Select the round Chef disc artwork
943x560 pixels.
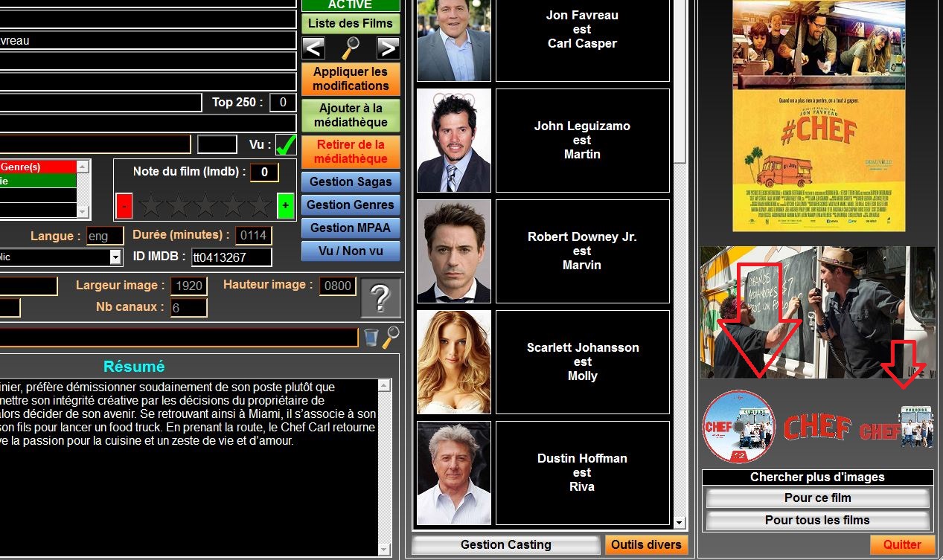click(x=740, y=427)
